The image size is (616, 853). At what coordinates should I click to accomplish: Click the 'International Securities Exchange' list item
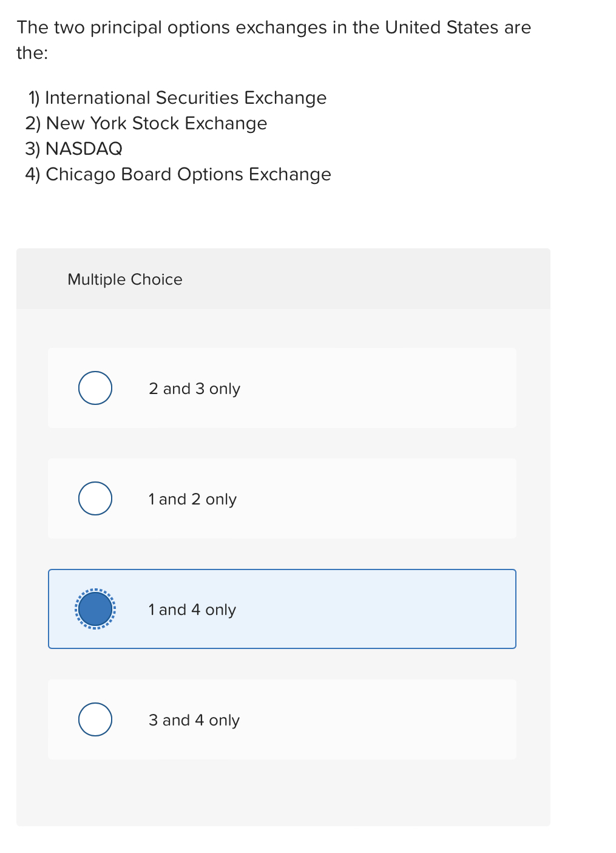click(177, 98)
